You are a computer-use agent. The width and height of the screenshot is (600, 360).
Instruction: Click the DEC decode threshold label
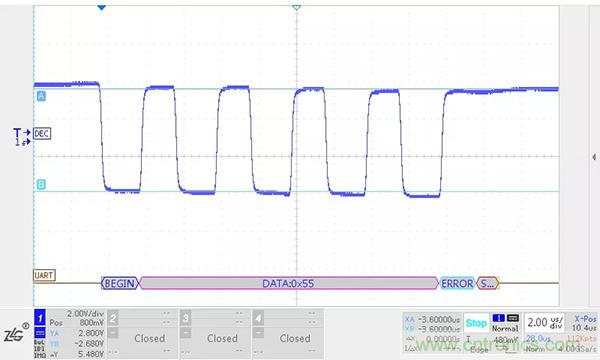pos(42,134)
